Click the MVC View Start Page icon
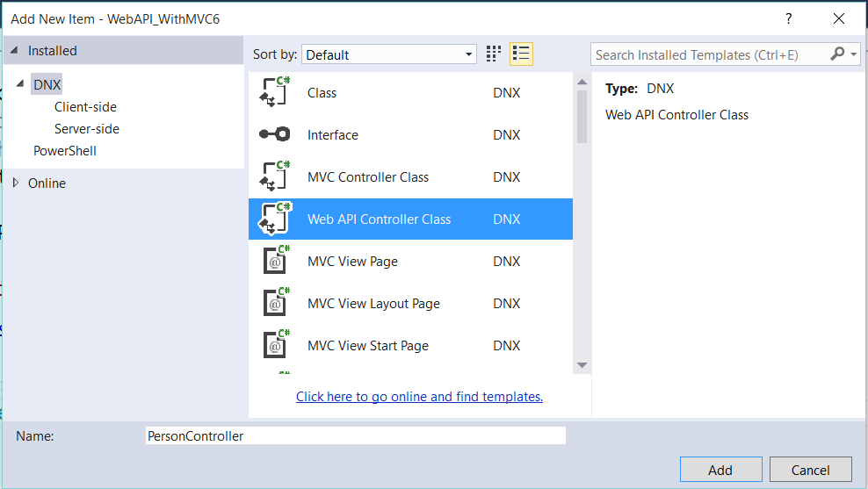Viewport: 868px width, 489px height. click(276, 345)
